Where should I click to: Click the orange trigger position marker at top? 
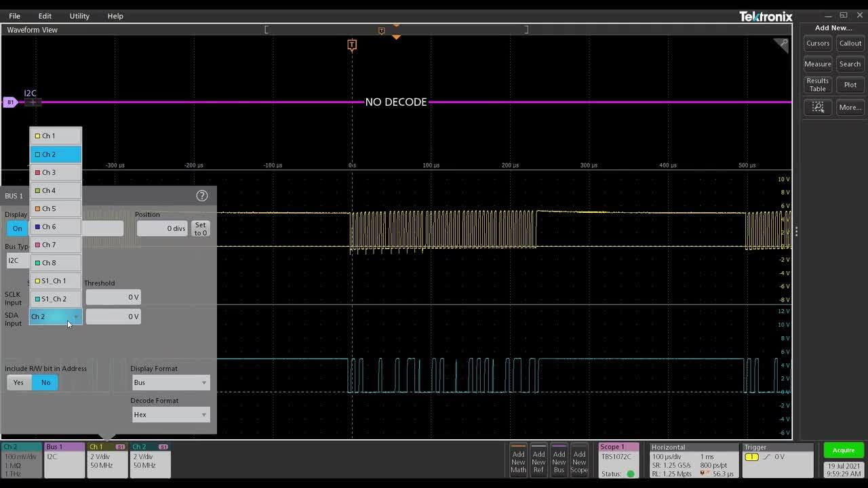397,36
